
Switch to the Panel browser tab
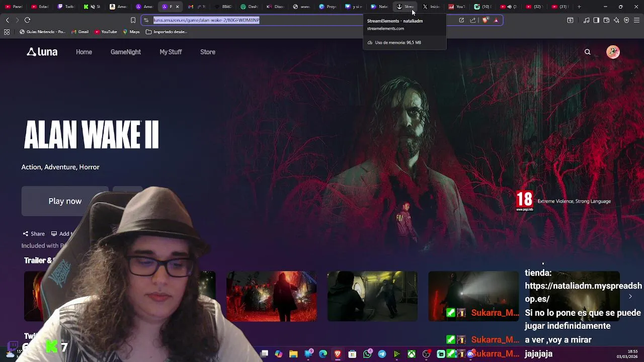[14, 7]
